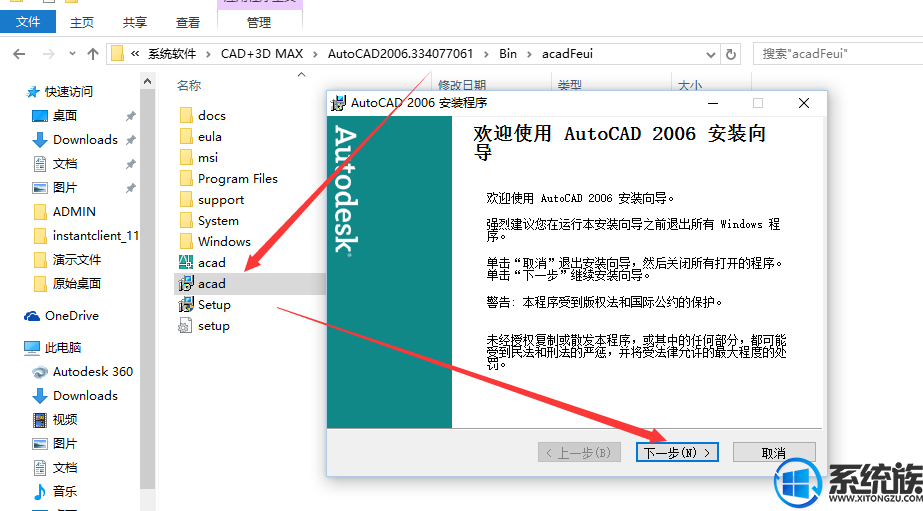The image size is (923, 511).
Task: Click the Back navigation arrow
Action: (19, 54)
